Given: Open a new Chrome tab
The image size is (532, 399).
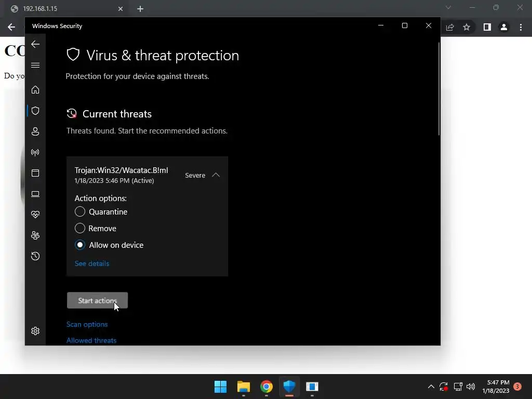Looking at the screenshot, I should 140,9.
